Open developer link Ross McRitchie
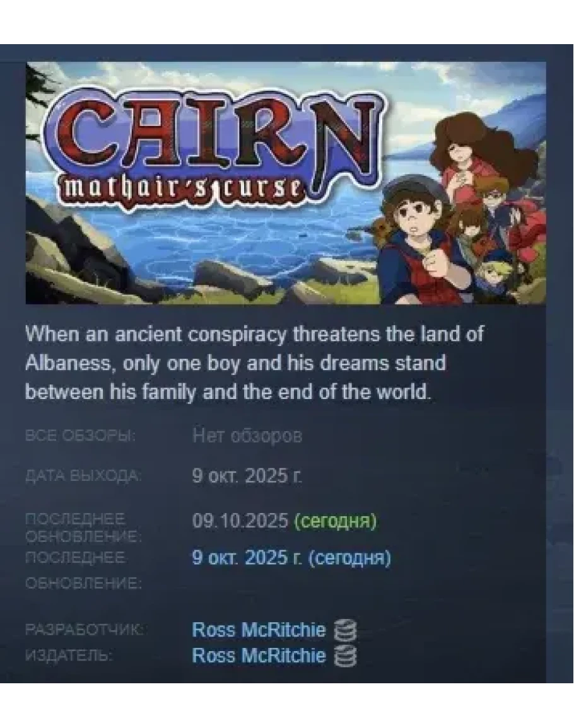This screenshot has height=728, width=574. click(259, 630)
